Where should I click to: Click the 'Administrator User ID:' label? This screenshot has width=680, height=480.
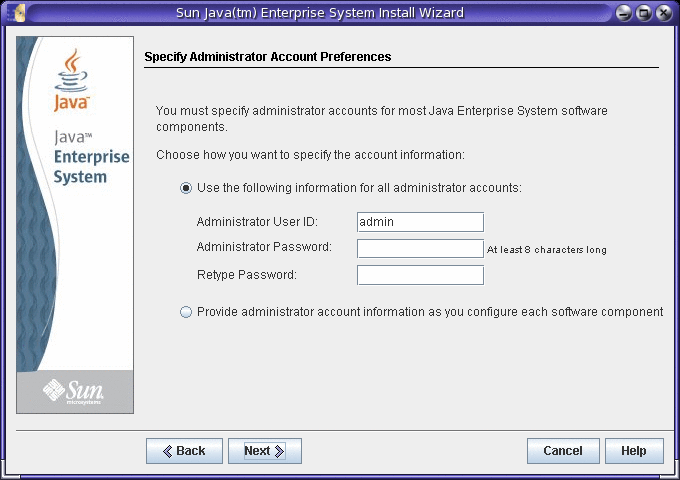pos(257,222)
